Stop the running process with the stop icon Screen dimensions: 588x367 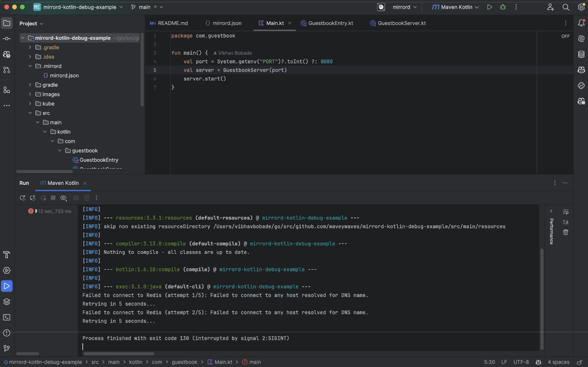53,197
